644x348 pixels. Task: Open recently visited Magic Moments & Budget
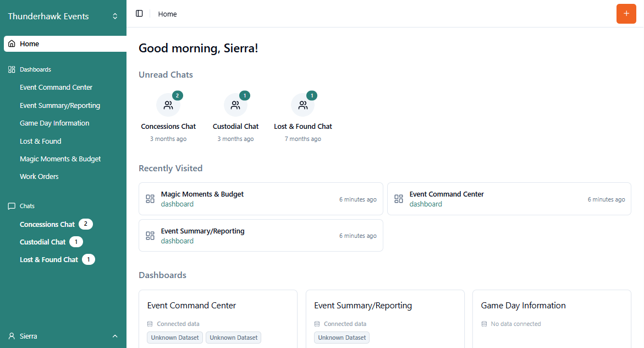pyautogui.click(x=261, y=199)
